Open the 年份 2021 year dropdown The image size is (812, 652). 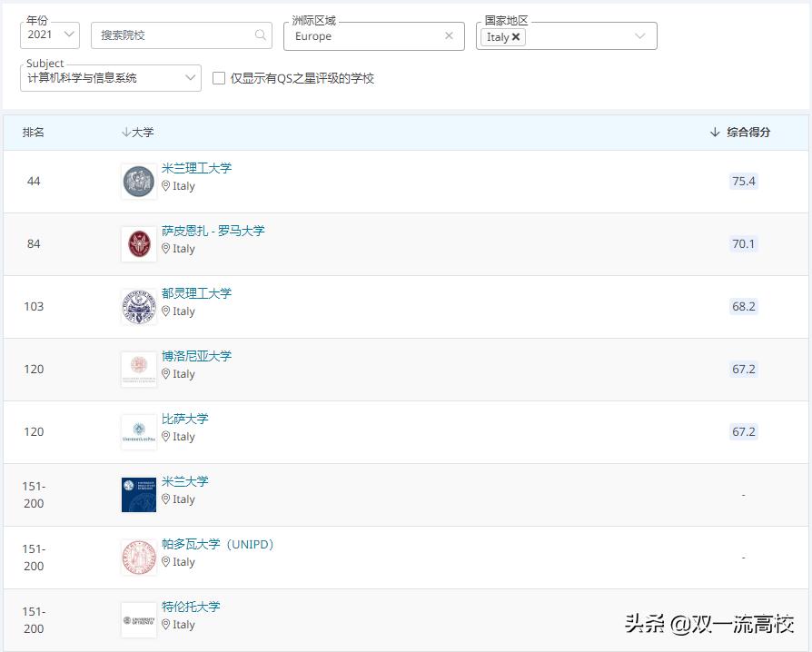[x=49, y=35]
